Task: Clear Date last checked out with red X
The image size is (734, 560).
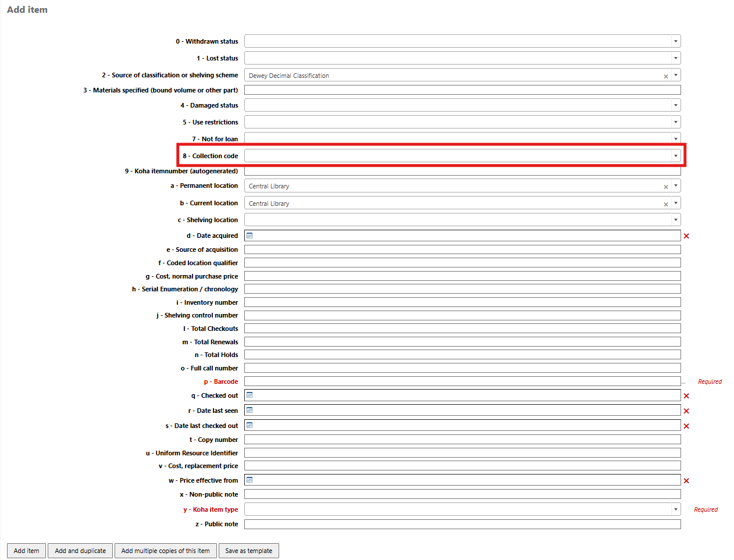Action: pos(686,426)
